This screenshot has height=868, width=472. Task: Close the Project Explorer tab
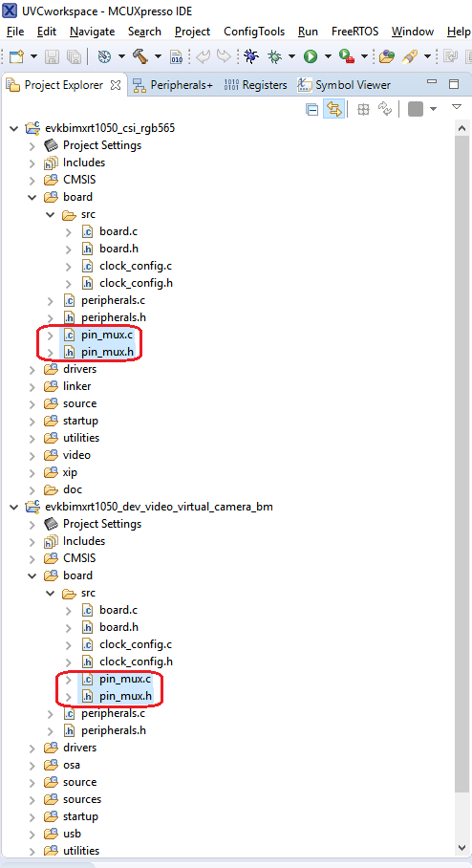point(116,85)
